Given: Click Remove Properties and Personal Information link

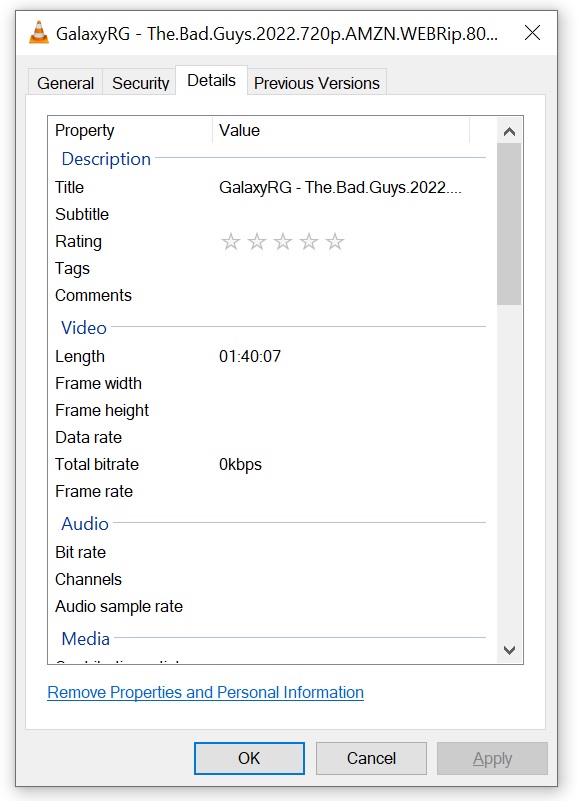Looking at the screenshot, I should [x=205, y=692].
